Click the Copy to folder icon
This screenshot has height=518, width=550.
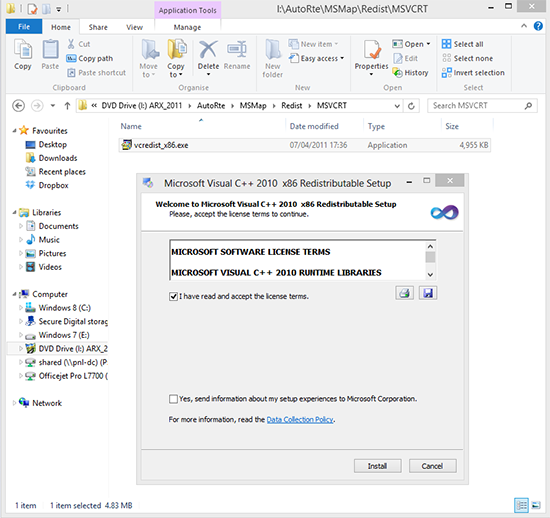click(176, 49)
